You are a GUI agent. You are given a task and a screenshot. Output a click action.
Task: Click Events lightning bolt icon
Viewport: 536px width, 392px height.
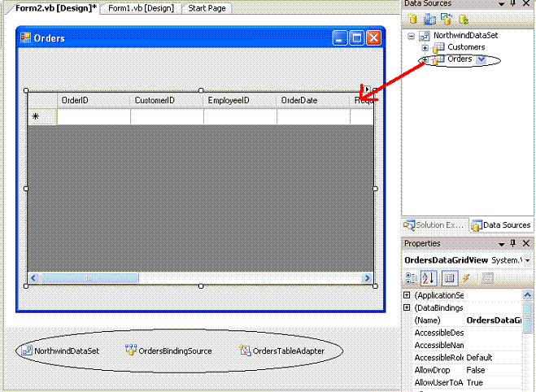point(466,278)
